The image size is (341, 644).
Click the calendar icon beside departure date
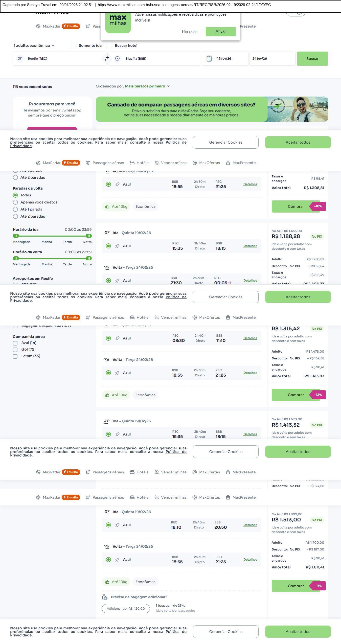(x=209, y=59)
